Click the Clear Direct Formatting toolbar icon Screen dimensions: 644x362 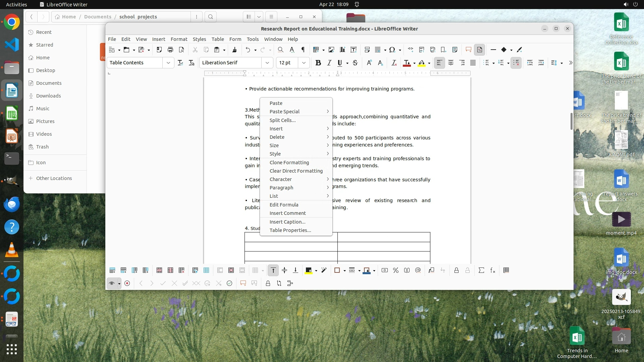pyautogui.click(x=394, y=63)
